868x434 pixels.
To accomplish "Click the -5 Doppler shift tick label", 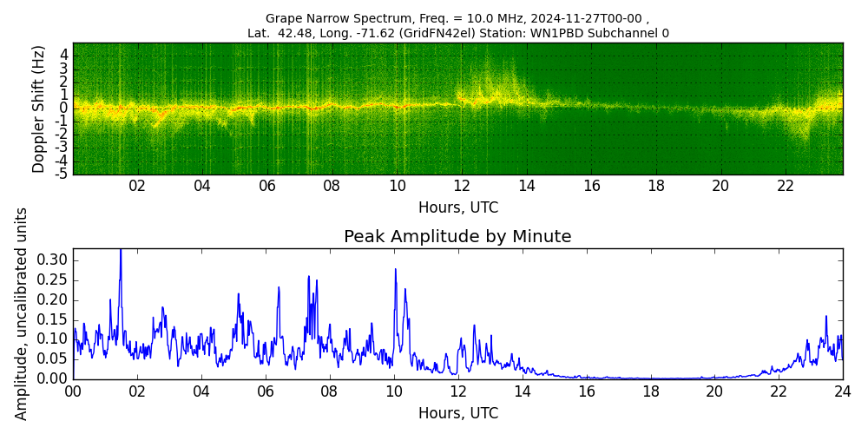I will pyautogui.click(x=62, y=174).
